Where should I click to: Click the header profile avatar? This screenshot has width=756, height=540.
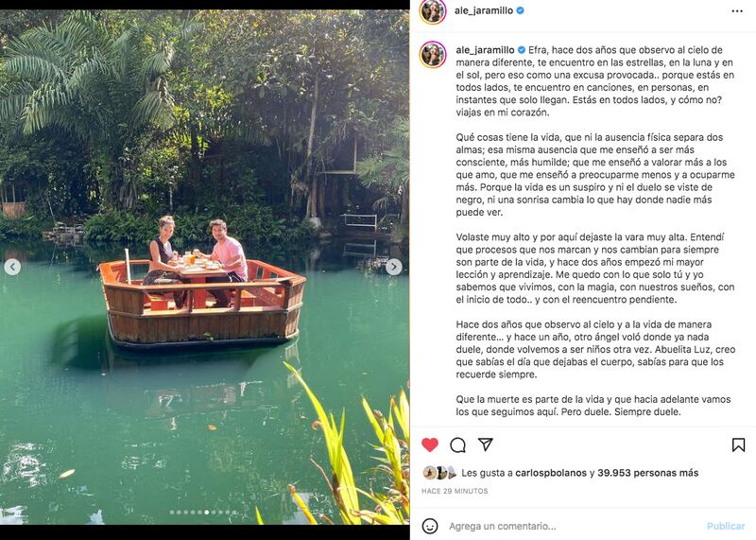433,11
